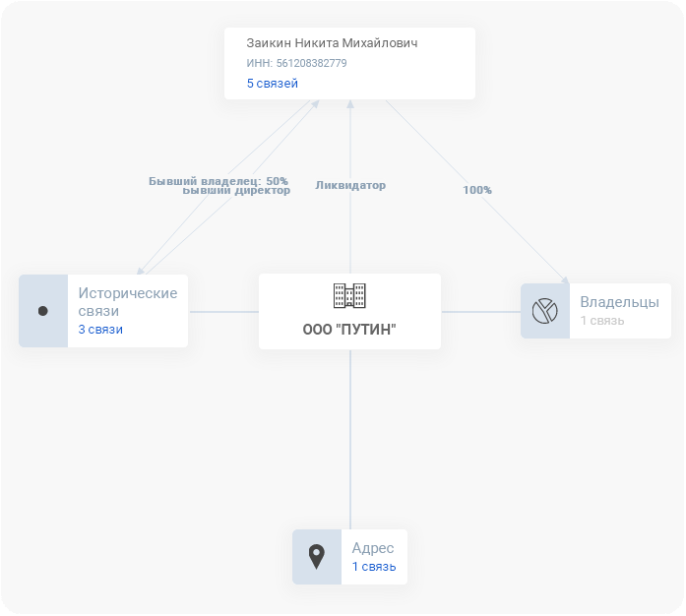Expand the Адрес node title
Screen dimensions: 686x616
(373, 548)
